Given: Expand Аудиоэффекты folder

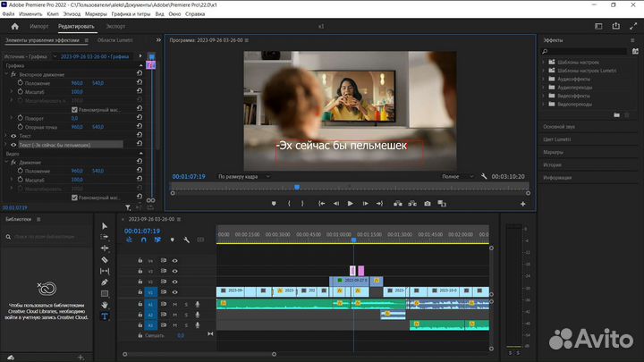Looking at the screenshot, I should point(544,79).
